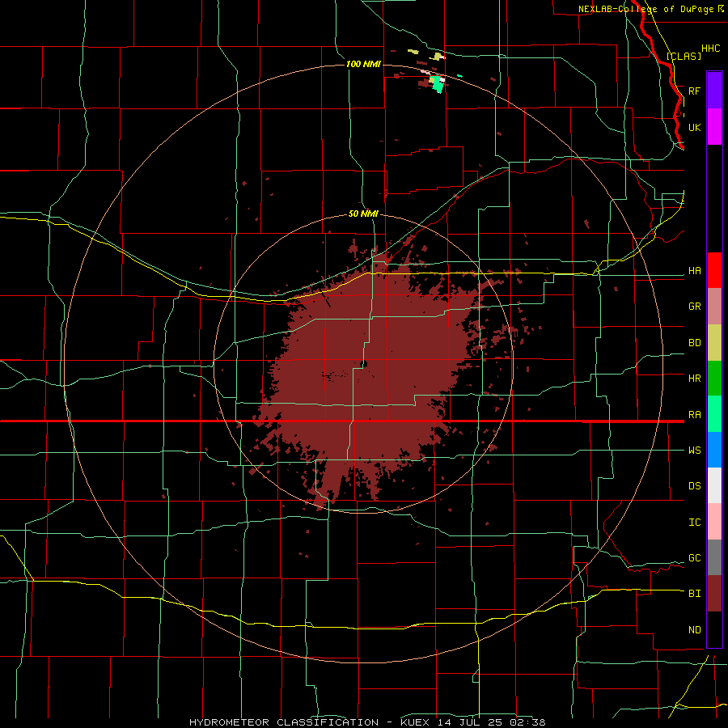The image size is (728, 728).
Task: Click the 50 NMI range ring label
Action: pyautogui.click(x=363, y=214)
